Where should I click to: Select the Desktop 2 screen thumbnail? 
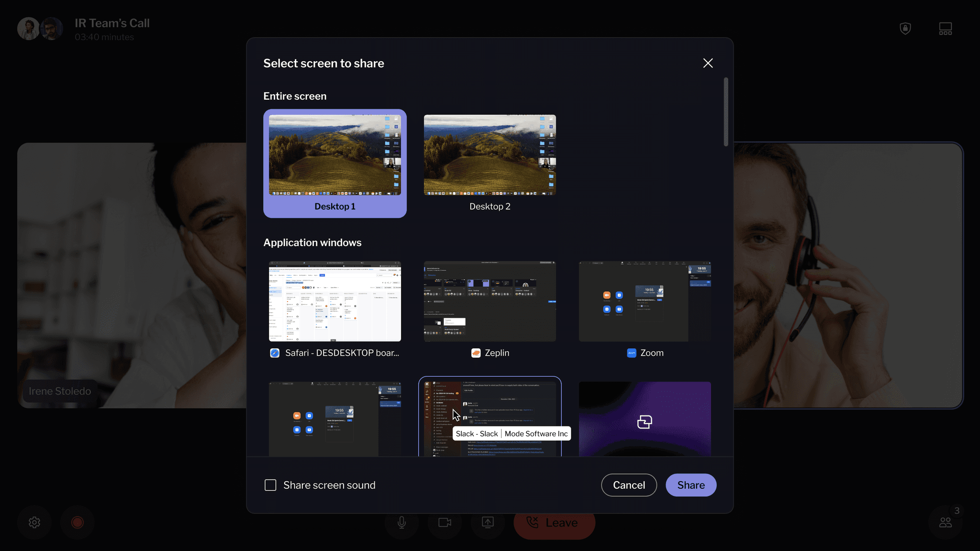[x=490, y=155]
